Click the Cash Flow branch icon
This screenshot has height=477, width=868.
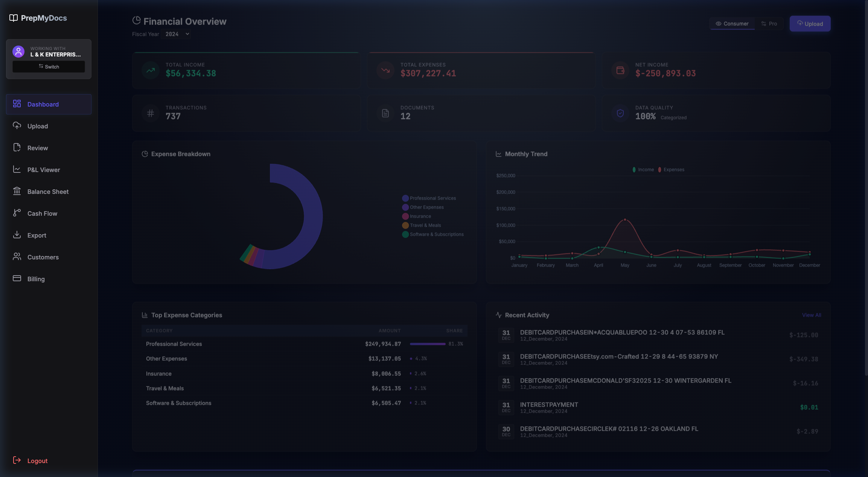(17, 213)
